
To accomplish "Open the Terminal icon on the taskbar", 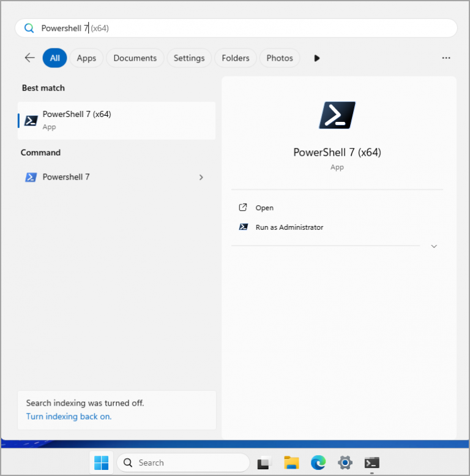I will 372,463.
